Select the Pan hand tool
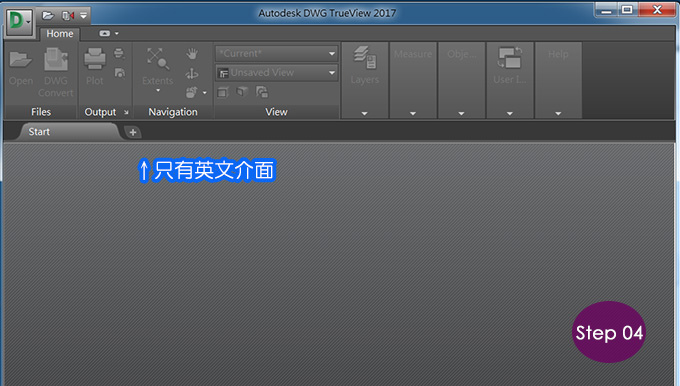Screen dimensions: 680x386 (x=192, y=54)
